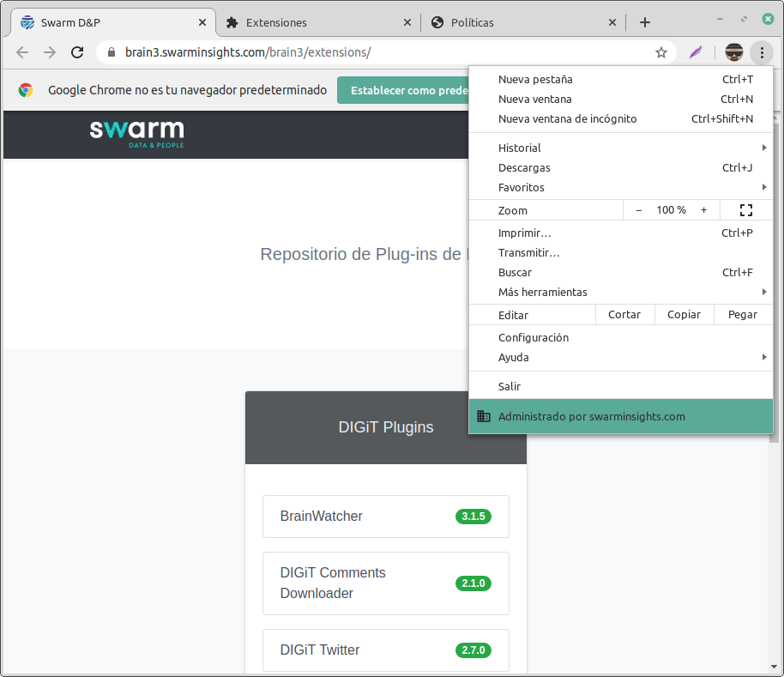Select Salir to quit Chrome
The image size is (784, 677).
[621, 386]
